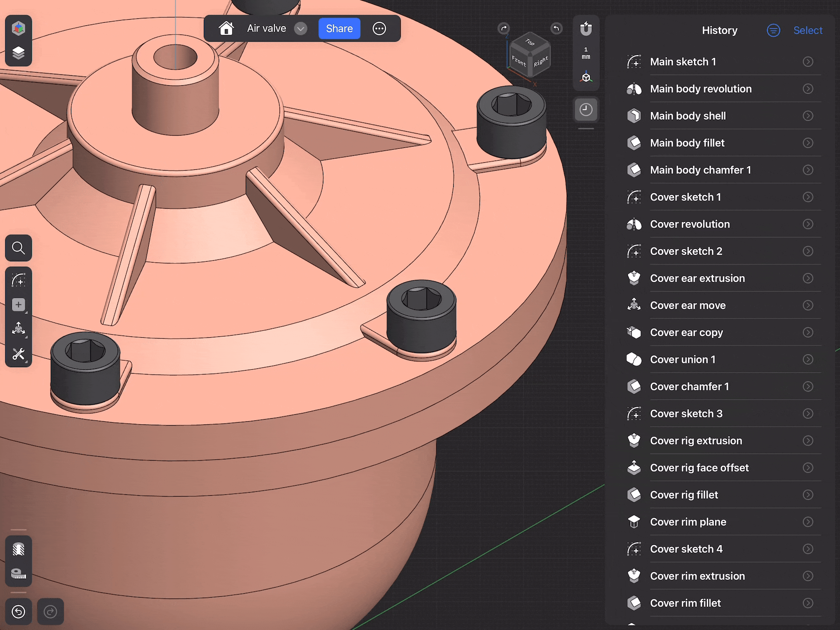Tap the Share button
The image size is (840, 630).
[x=339, y=28]
